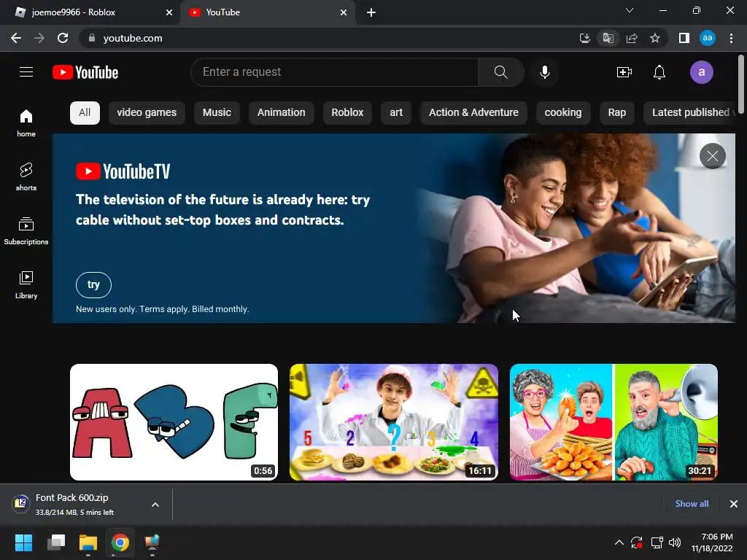This screenshot has height=560, width=747.
Task: Click the share page icon
Action: point(632,38)
